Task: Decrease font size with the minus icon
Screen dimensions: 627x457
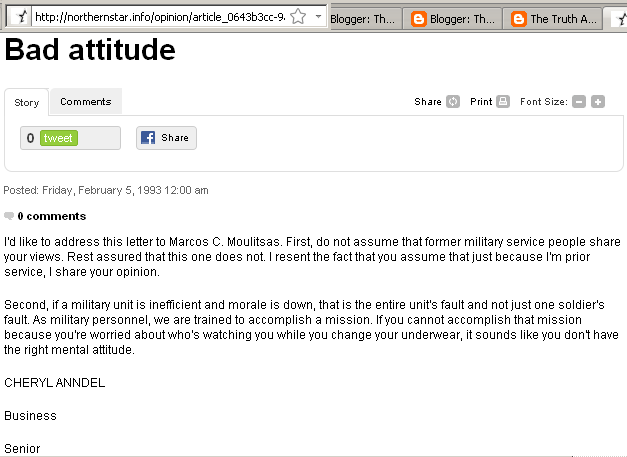Action: (579, 102)
